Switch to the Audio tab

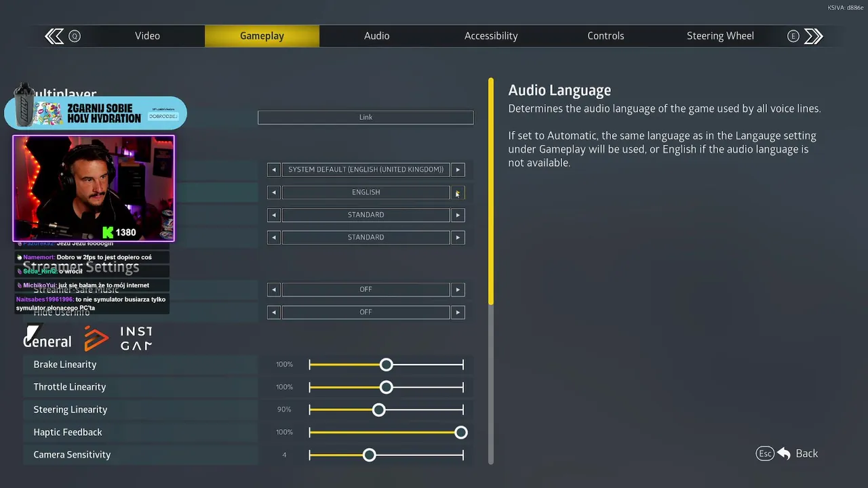click(x=376, y=36)
